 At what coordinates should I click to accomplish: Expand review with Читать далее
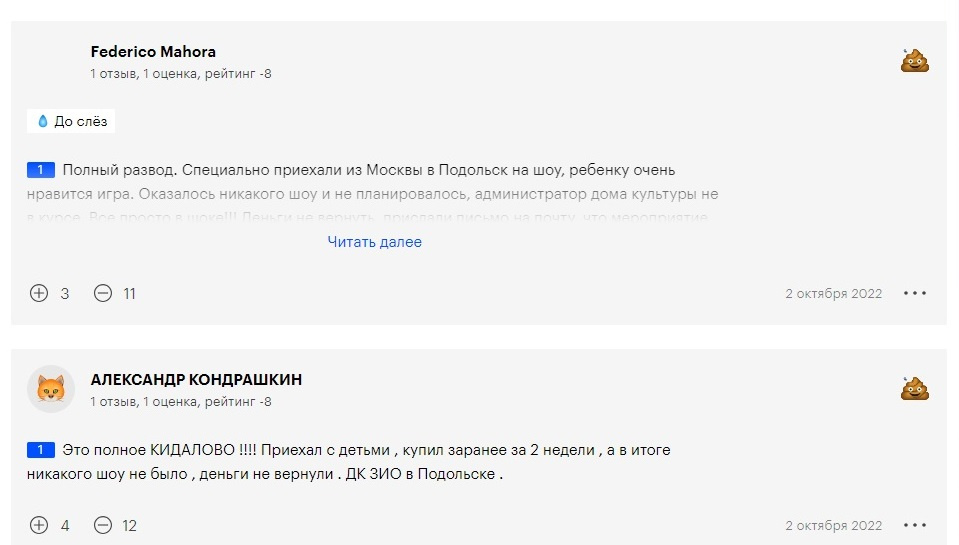click(x=374, y=242)
